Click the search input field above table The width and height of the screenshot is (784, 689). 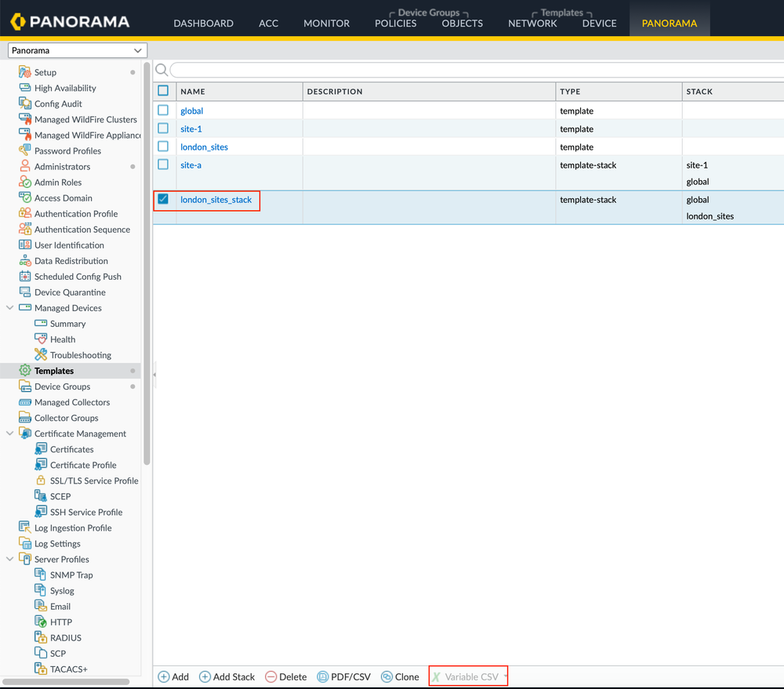(x=470, y=71)
